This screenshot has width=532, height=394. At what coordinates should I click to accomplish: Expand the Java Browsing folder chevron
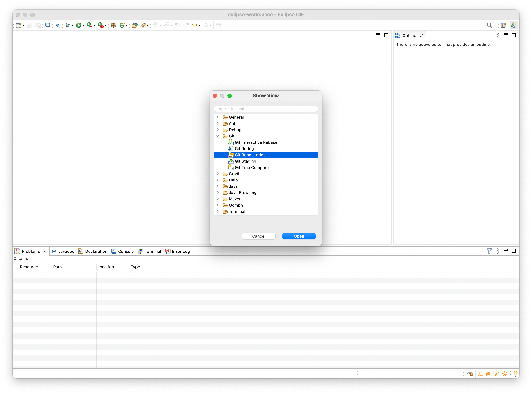click(x=217, y=192)
